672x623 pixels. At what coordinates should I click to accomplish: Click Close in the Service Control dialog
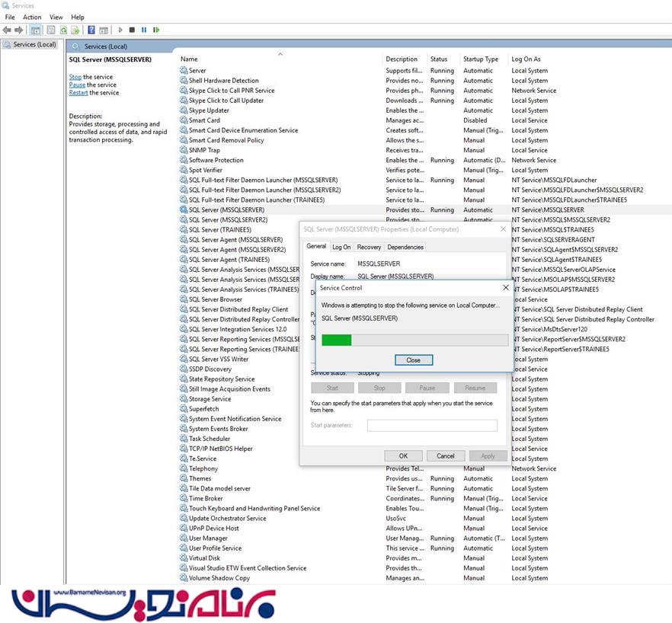[413, 359]
